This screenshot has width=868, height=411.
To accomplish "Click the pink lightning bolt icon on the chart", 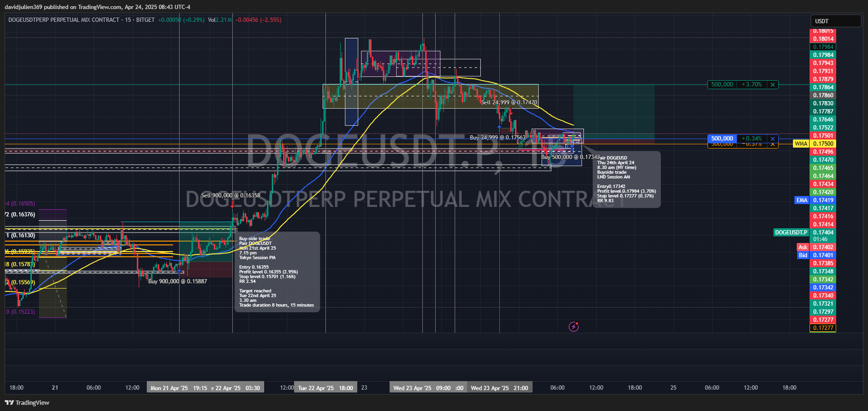I will [x=573, y=327].
